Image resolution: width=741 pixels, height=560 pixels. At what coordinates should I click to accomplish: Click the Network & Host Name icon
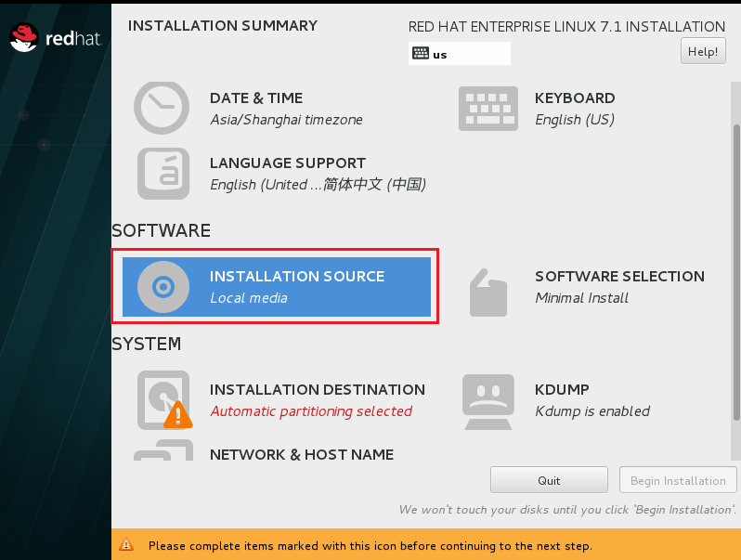(163, 449)
